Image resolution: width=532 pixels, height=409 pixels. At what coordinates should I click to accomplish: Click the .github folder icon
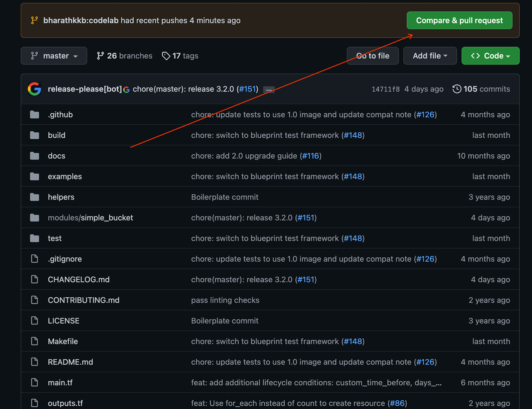tap(35, 115)
